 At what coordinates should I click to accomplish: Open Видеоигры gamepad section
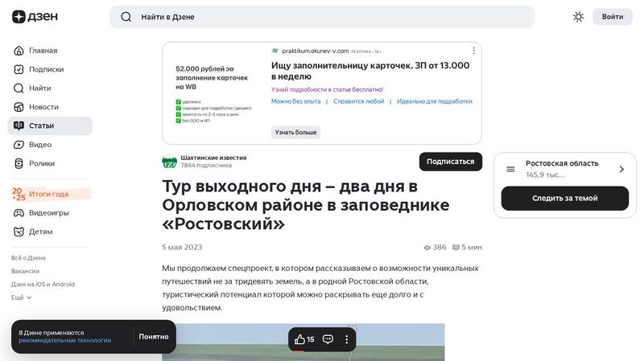48,213
